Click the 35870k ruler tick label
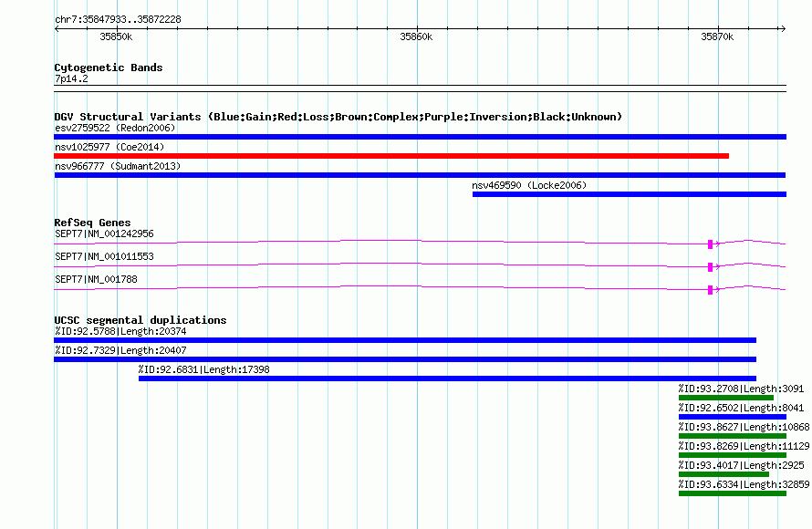Image resolution: width=812 pixels, height=529 pixels. 717,36
